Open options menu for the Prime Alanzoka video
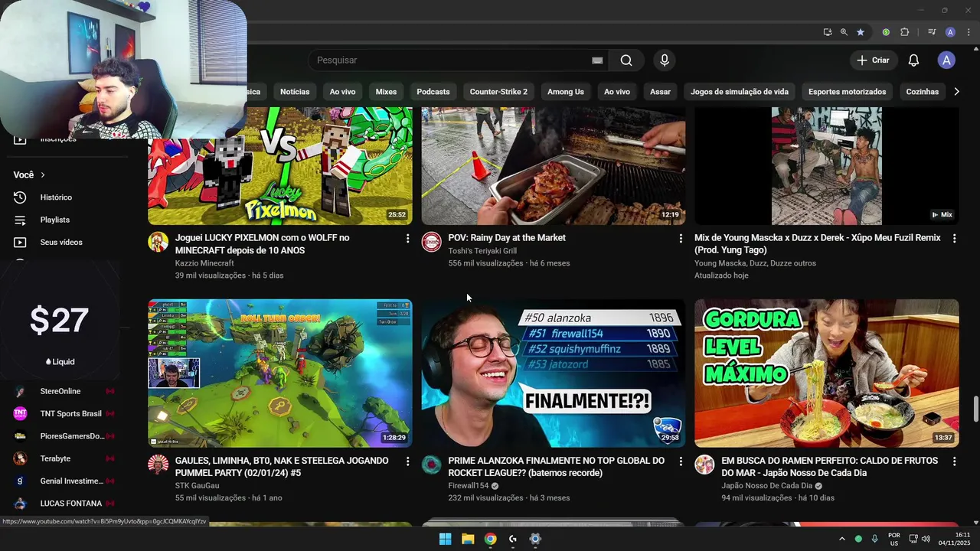This screenshot has width=980, height=551. click(x=681, y=461)
